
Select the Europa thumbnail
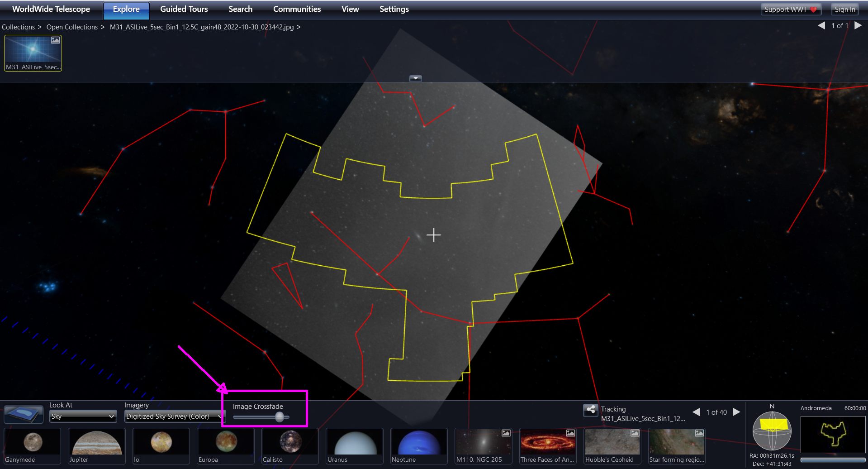pyautogui.click(x=226, y=446)
